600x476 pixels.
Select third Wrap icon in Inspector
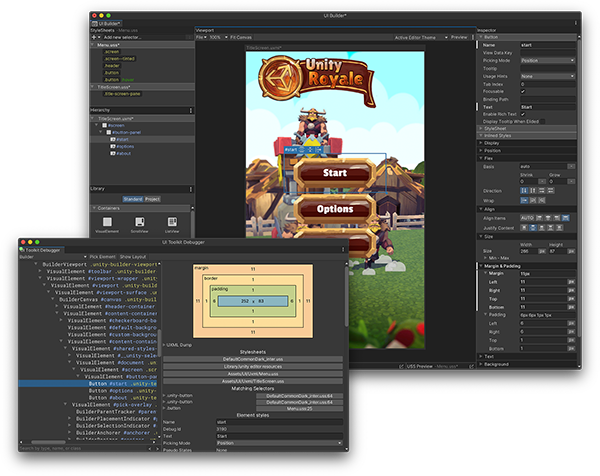(x=541, y=200)
